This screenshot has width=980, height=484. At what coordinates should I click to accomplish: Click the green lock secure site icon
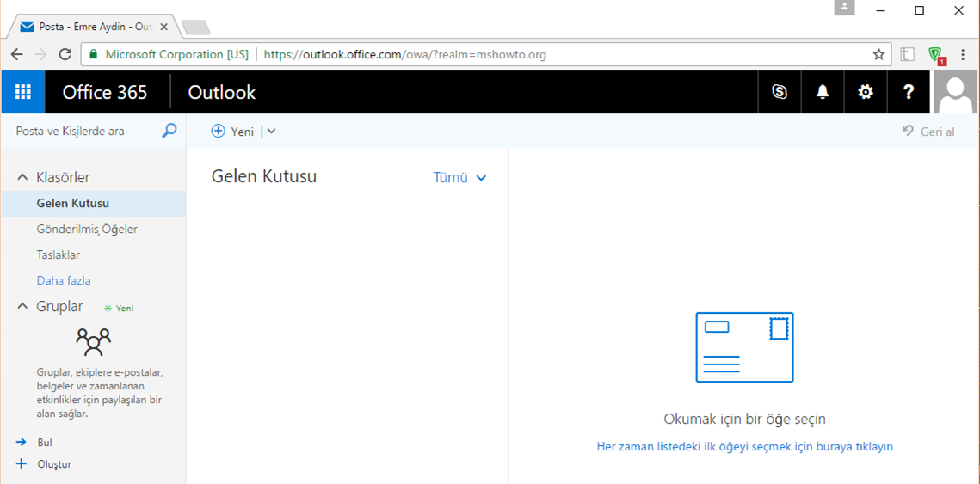point(94,54)
